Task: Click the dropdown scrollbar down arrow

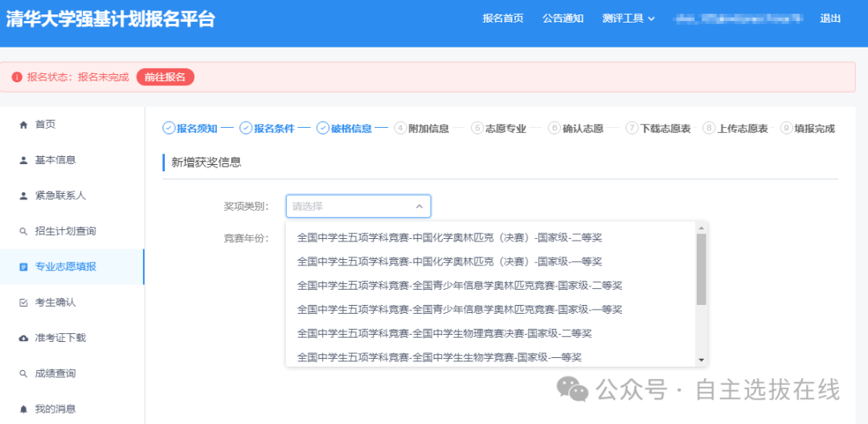Action: click(x=702, y=360)
